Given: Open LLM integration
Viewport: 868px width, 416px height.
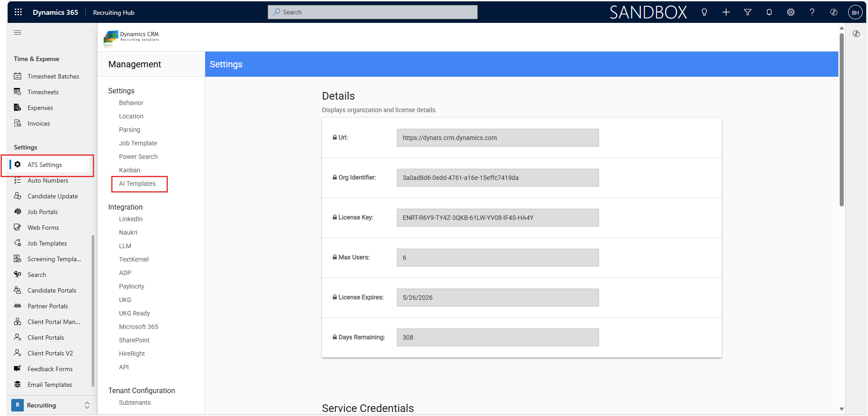Looking at the screenshot, I should [x=125, y=246].
